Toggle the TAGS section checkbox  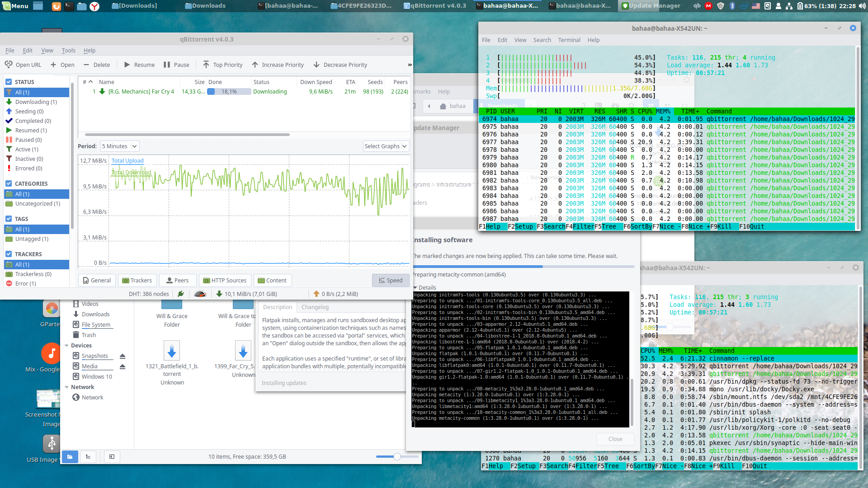pos(8,219)
